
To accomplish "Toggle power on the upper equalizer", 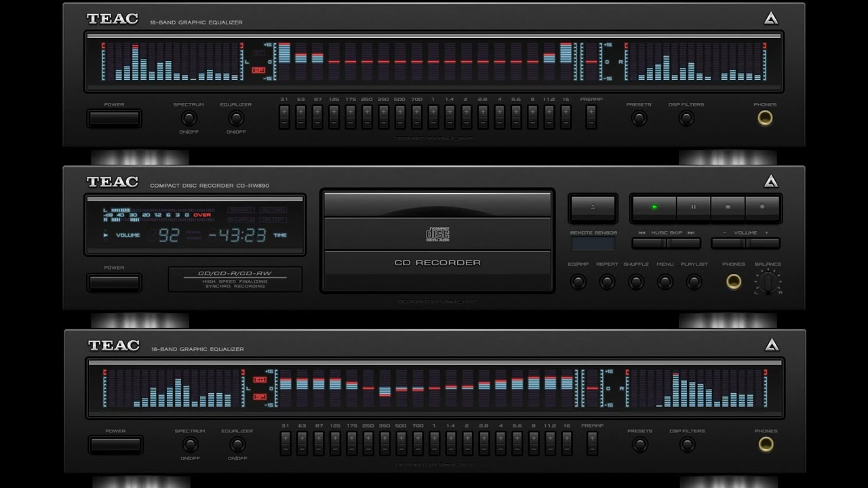I will (x=114, y=119).
